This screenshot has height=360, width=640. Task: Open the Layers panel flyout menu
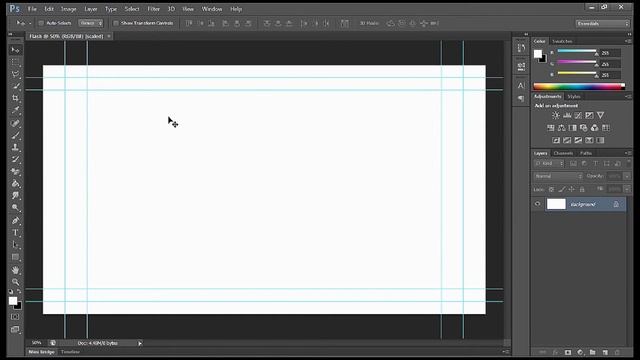pos(628,153)
